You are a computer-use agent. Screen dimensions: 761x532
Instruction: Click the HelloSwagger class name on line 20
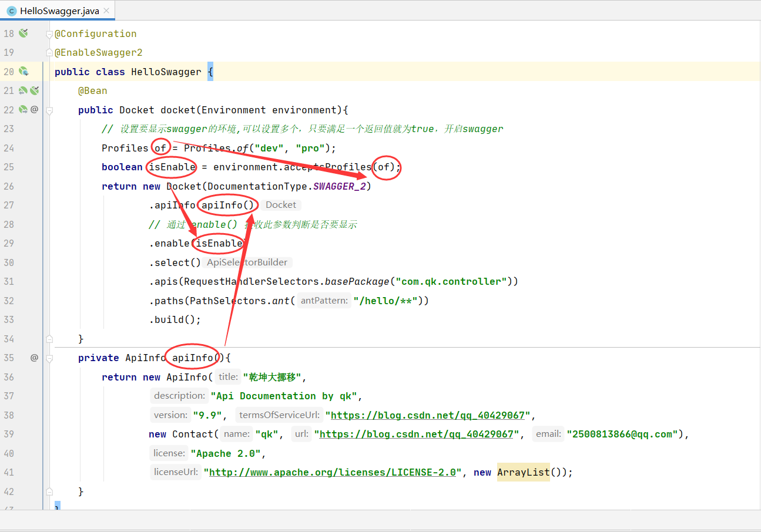[166, 72]
